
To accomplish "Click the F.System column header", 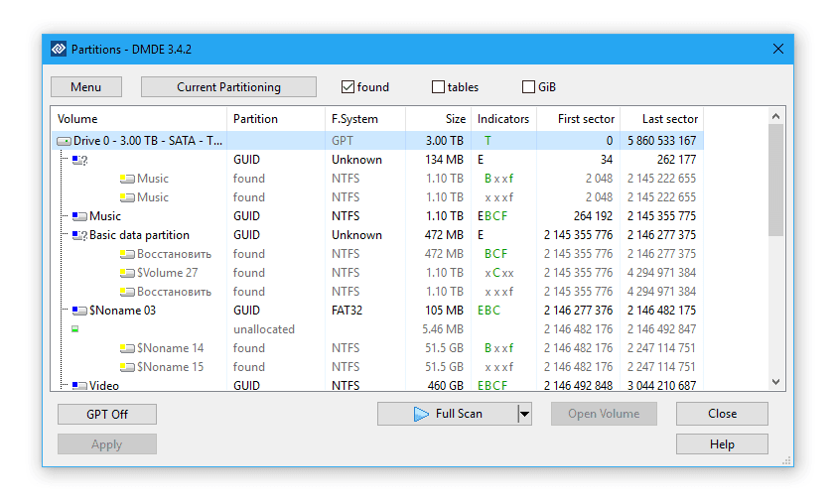I will (x=365, y=119).
